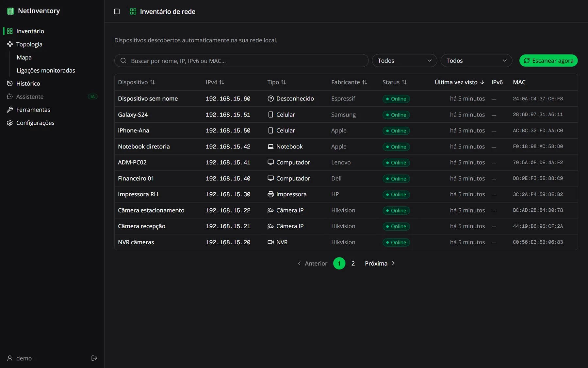Image resolution: width=588 pixels, height=368 pixels.
Task: Open the second Todos filter dropdown
Action: 476,61
